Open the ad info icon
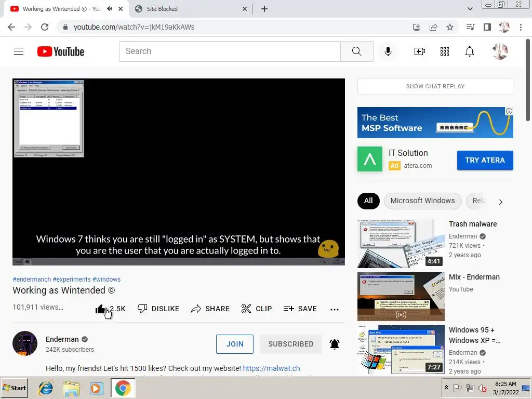The height and width of the screenshot is (399, 532). coord(509,111)
